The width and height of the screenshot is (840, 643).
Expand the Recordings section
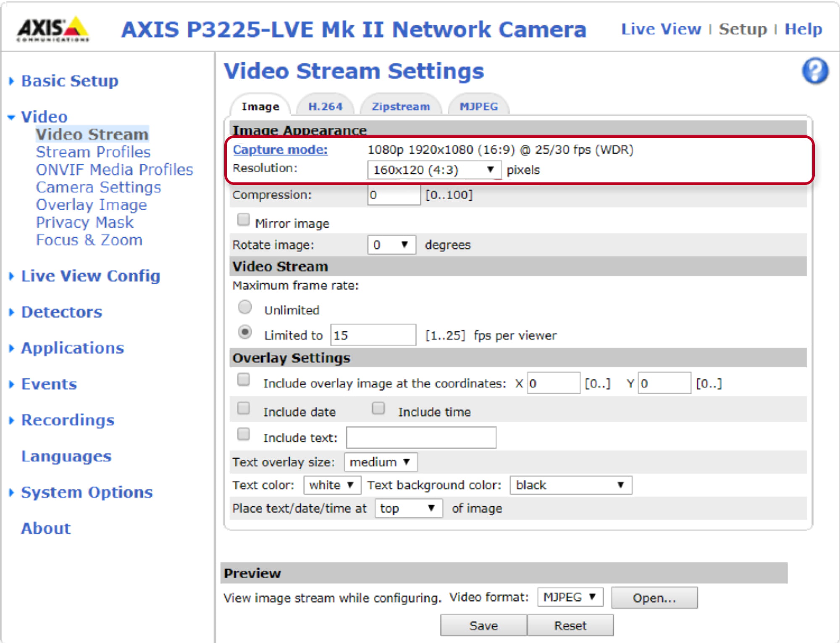(x=12, y=421)
